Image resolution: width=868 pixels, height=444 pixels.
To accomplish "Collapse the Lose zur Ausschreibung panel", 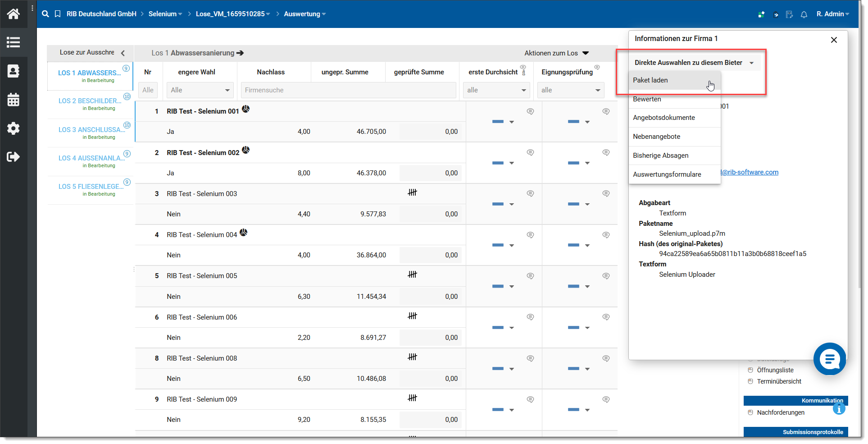I will pyautogui.click(x=123, y=53).
